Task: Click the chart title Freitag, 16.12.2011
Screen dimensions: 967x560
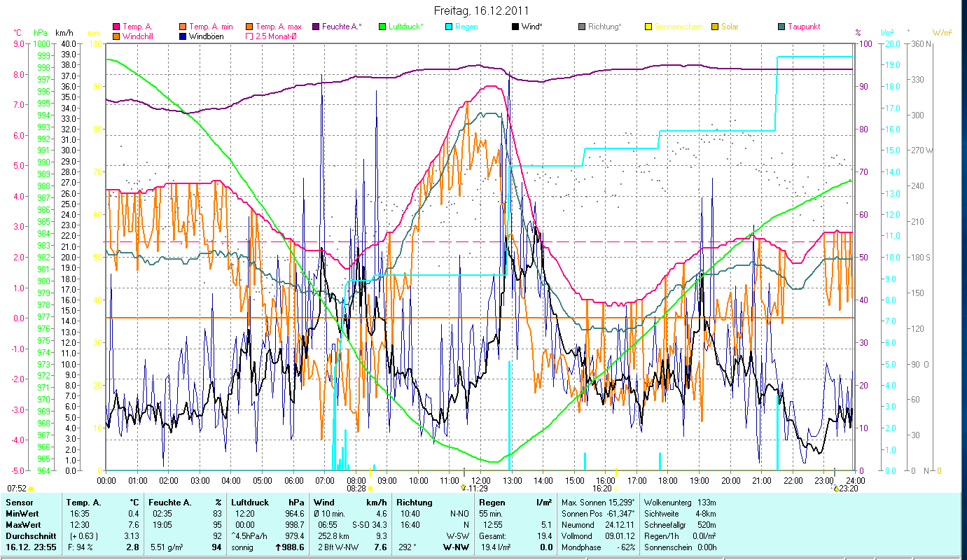Action: 482,10
